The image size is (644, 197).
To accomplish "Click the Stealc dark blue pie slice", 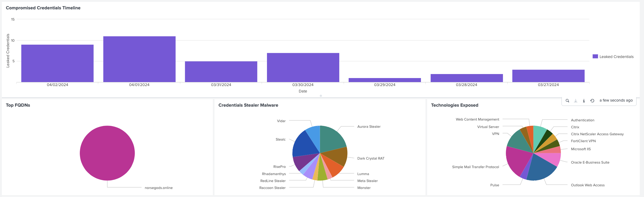I will (x=305, y=144).
